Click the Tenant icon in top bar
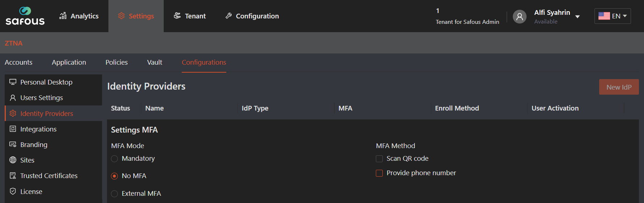644x203 pixels. (177, 16)
